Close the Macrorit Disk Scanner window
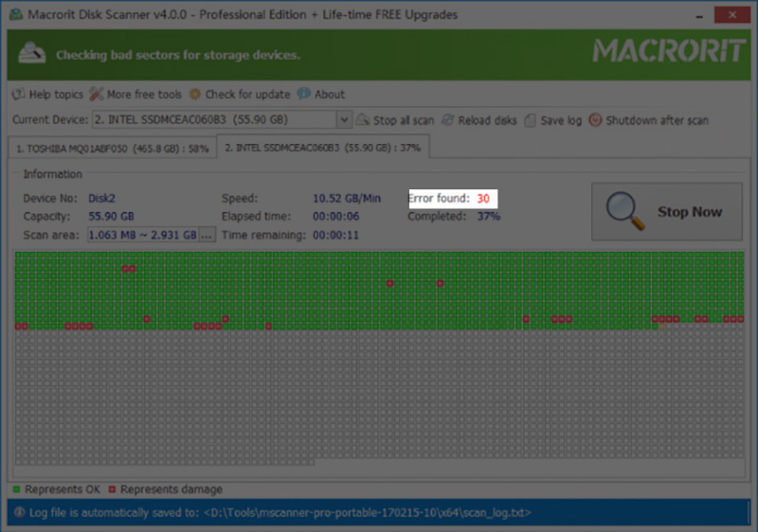 click(x=732, y=15)
